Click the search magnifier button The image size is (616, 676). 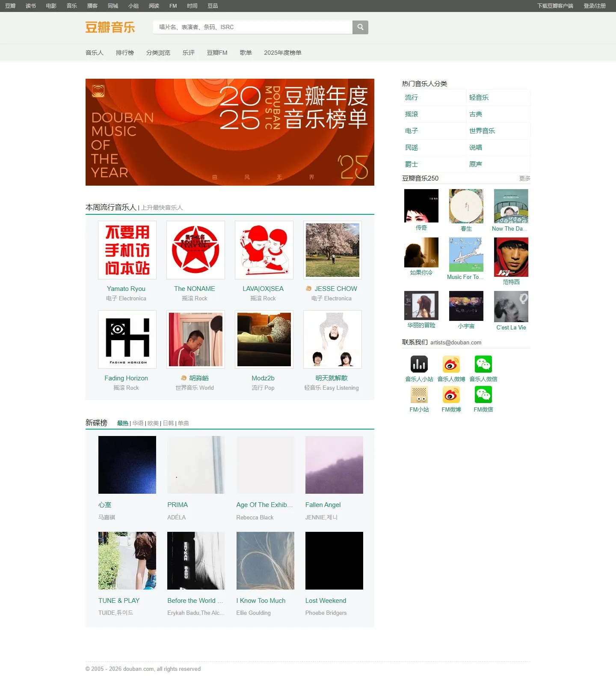tap(360, 27)
